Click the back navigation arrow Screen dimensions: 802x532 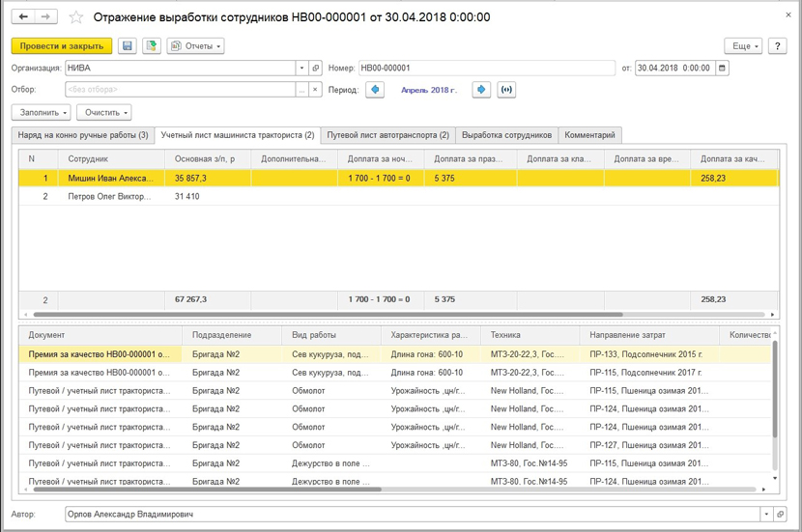tap(24, 17)
